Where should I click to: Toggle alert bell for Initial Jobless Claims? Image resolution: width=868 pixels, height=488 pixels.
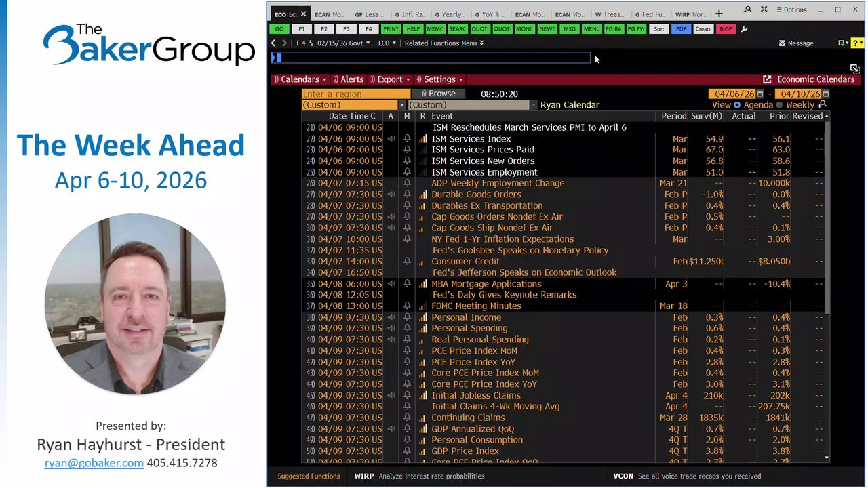[407, 395]
